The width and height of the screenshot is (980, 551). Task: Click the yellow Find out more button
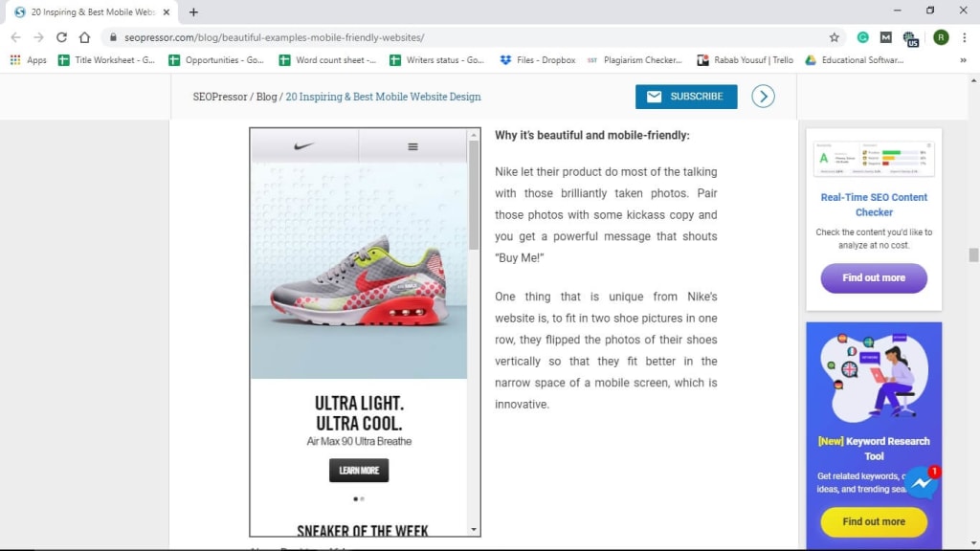[x=874, y=521]
